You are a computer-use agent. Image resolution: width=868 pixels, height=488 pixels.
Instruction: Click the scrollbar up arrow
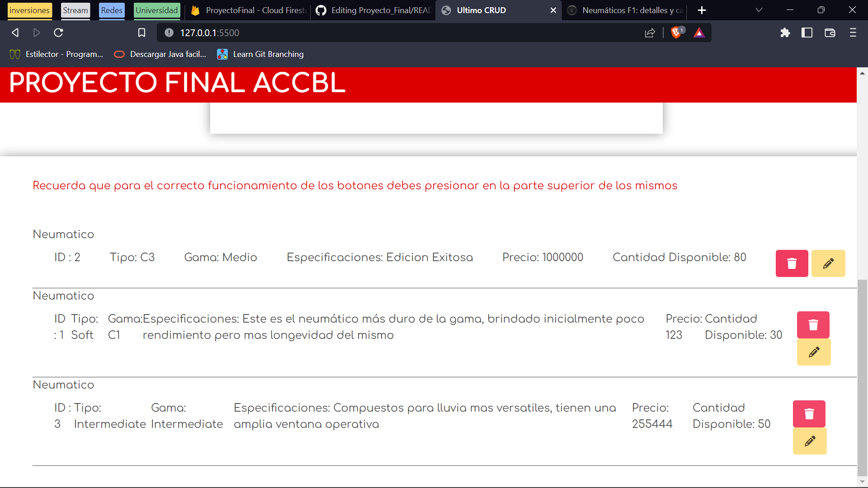(x=862, y=73)
